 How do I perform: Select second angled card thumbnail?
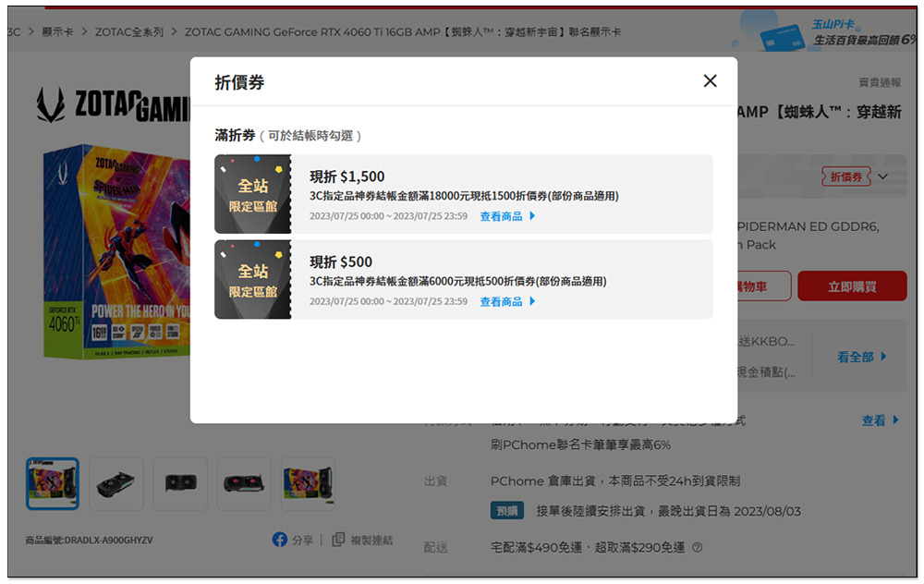tap(116, 484)
